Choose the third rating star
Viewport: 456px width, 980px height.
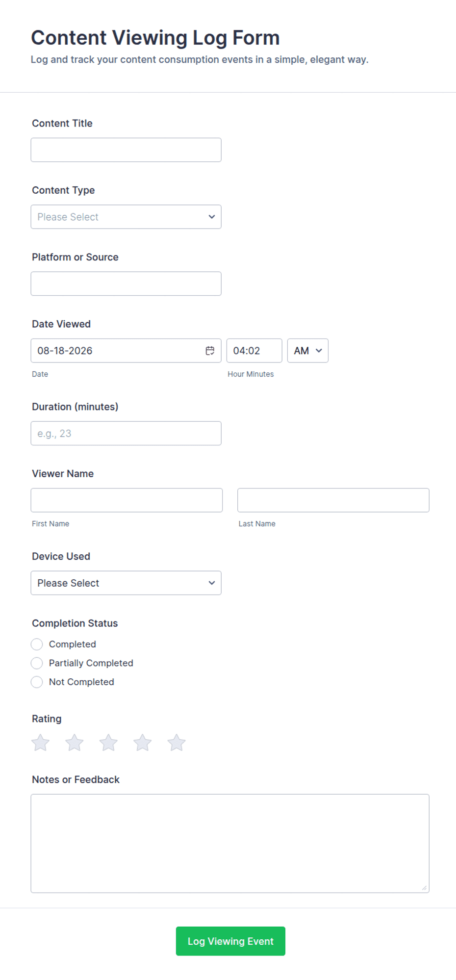click(x=108, y=743)
